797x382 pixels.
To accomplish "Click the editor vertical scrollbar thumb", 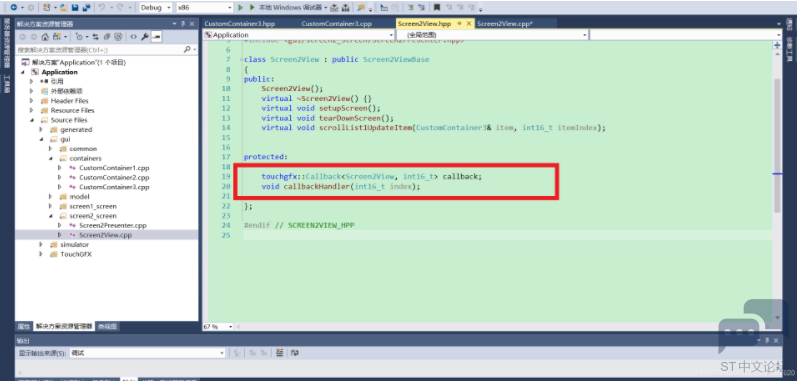I will 777,145.
